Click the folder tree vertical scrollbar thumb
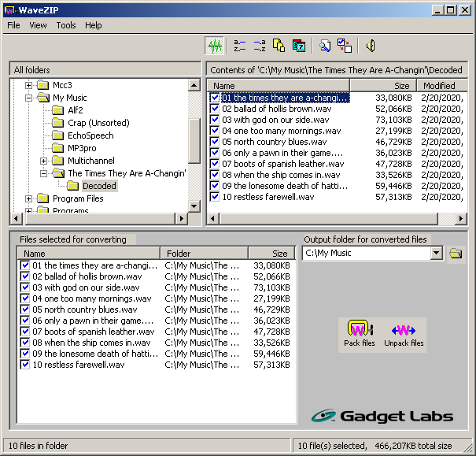The width and height of the screenshot is (476, 456). (x=194, y=141)
